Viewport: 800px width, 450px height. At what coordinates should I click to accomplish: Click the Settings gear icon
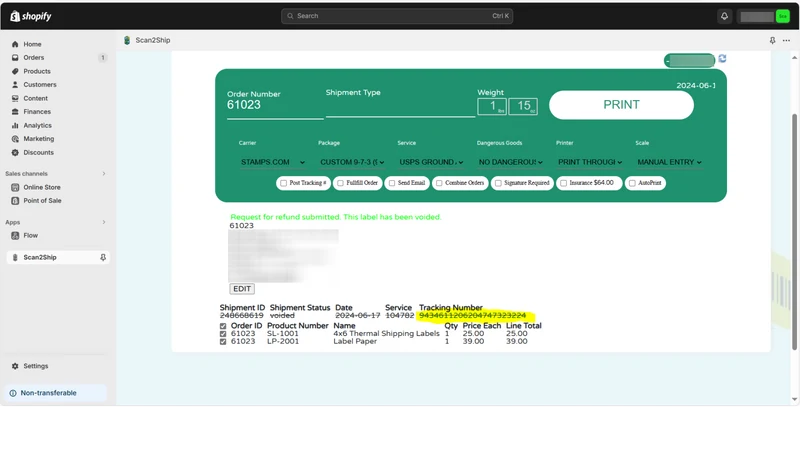point(15,366)
